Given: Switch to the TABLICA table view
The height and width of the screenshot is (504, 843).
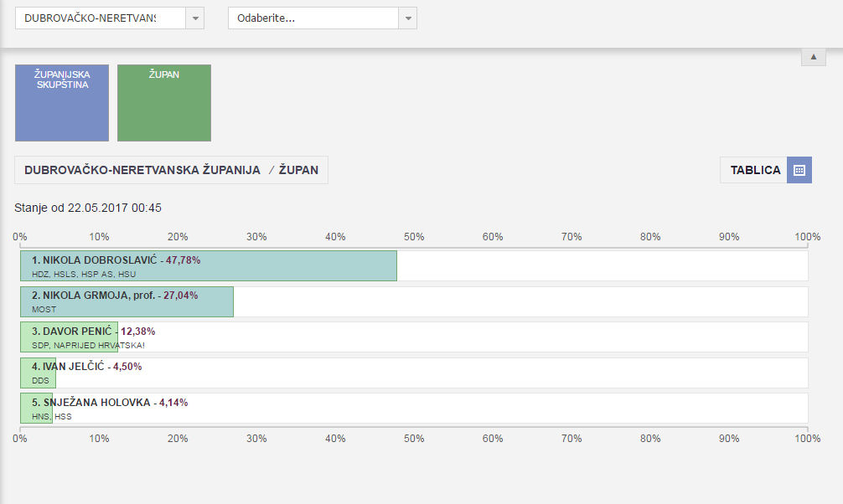Looking at the screenshot, I should pos(754,170).
